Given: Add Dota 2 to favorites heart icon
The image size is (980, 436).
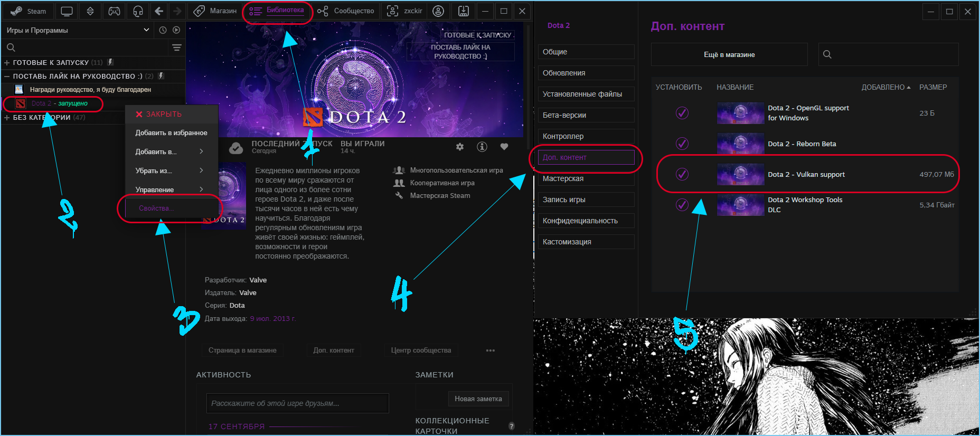Looking at the screenshot, I should (x=504, y=147).
